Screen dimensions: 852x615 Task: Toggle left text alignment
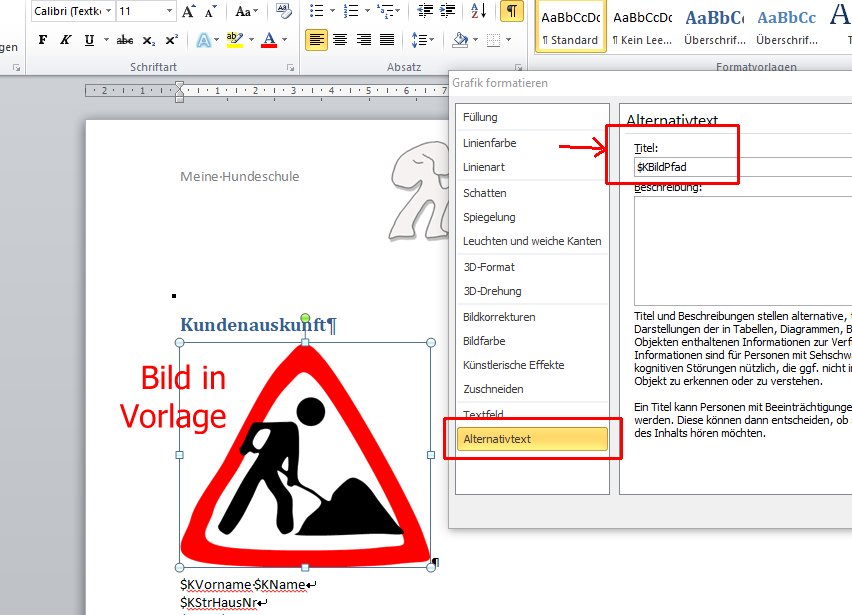pyautogui.click(x=316, y=40)
